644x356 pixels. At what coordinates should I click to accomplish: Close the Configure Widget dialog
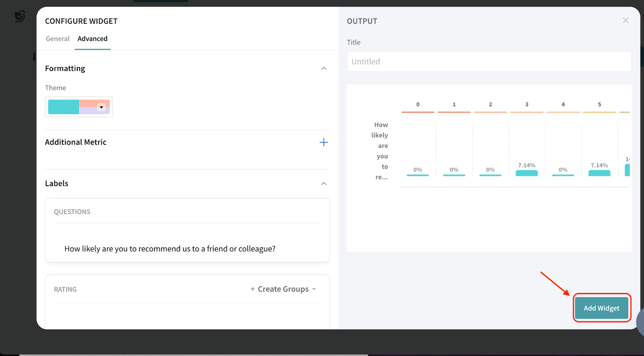(625, 21)
